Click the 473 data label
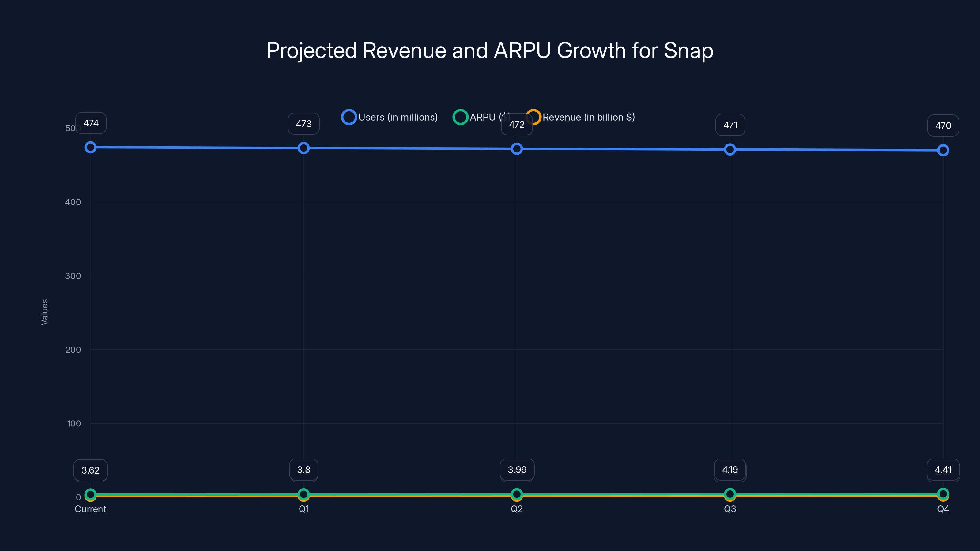The height and width of the screenshot is (551, 980). [303, 124]
